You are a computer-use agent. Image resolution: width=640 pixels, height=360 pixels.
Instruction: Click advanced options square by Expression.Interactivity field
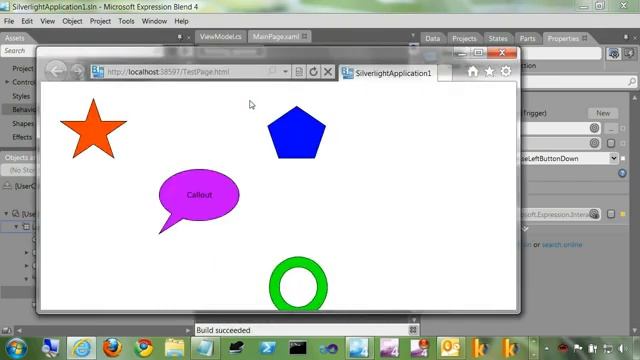[611, 214]
